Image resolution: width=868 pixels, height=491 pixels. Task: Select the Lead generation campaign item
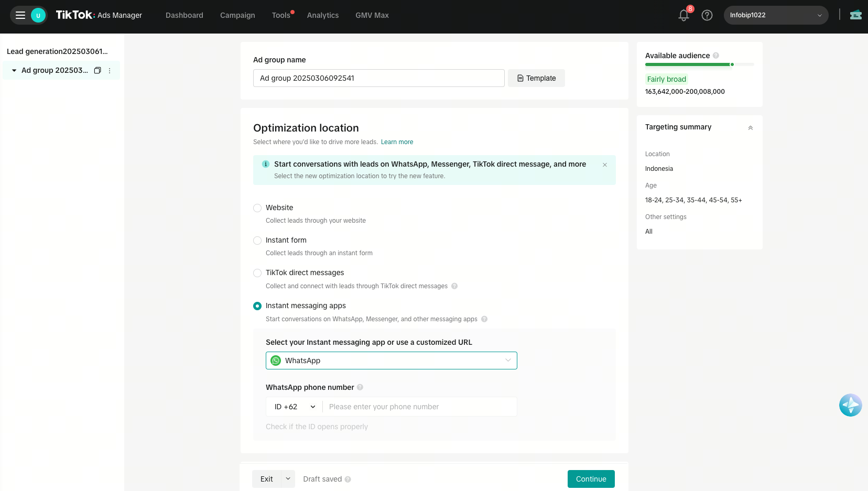pyautogui.click(x=57, y=51)
